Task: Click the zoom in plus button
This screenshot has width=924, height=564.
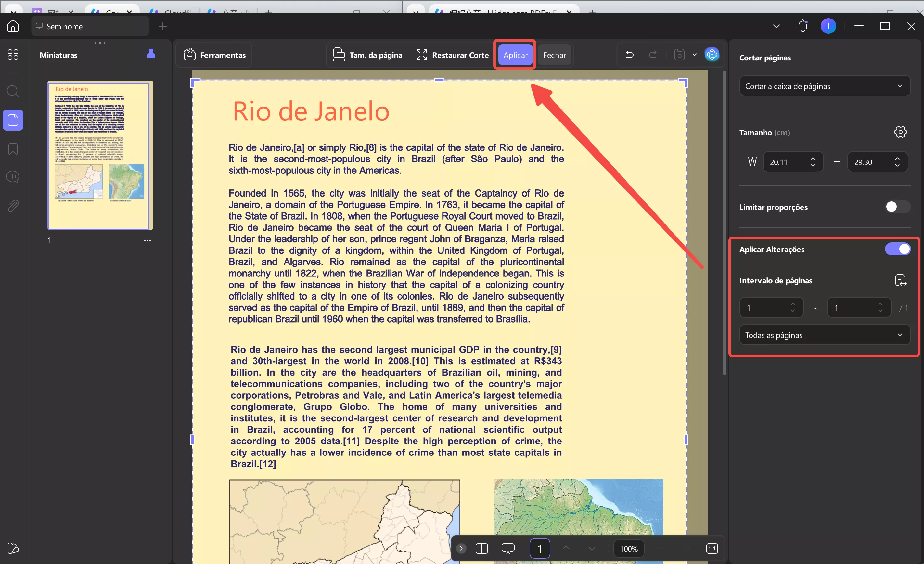Action: pyautogui.click(x=685, y=548)
